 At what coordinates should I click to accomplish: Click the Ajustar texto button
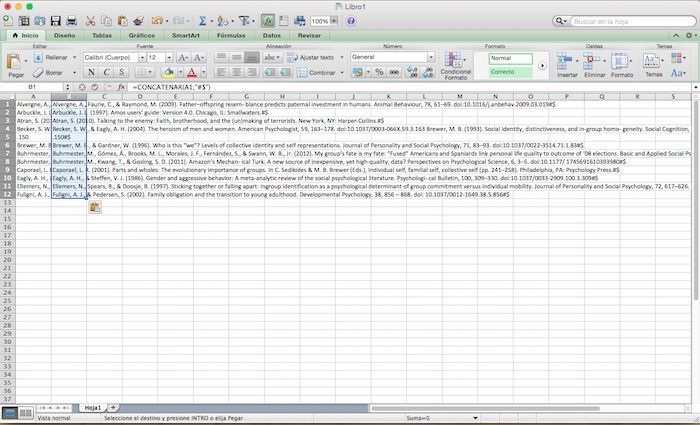[x=312, y=58]
